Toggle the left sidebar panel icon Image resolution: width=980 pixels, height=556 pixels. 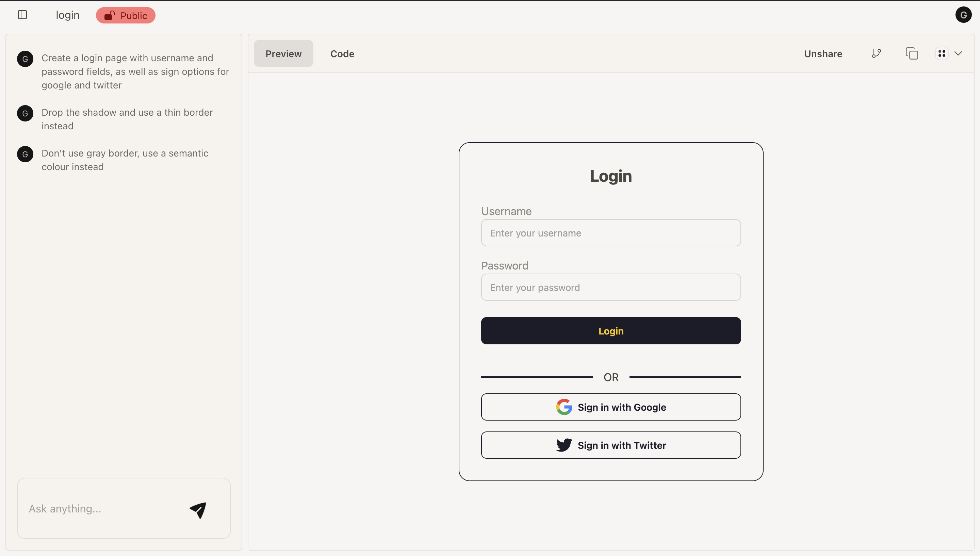pos(22,15)
